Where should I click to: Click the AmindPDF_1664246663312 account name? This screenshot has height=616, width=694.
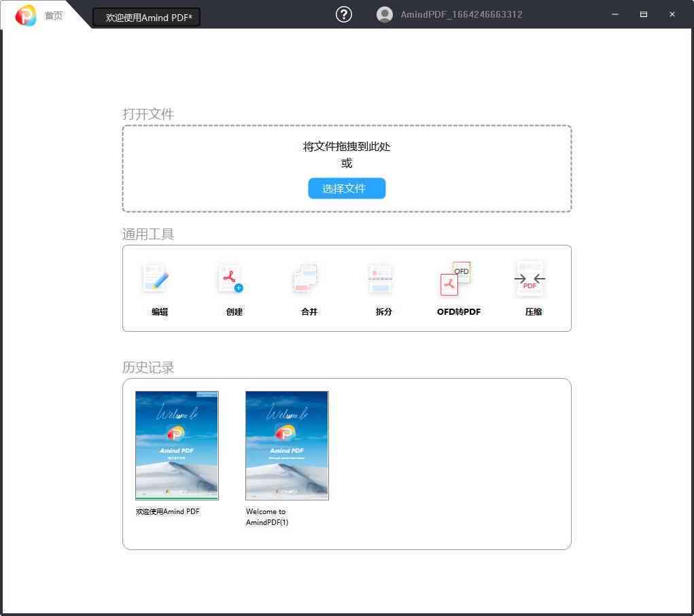click(461, 14)
